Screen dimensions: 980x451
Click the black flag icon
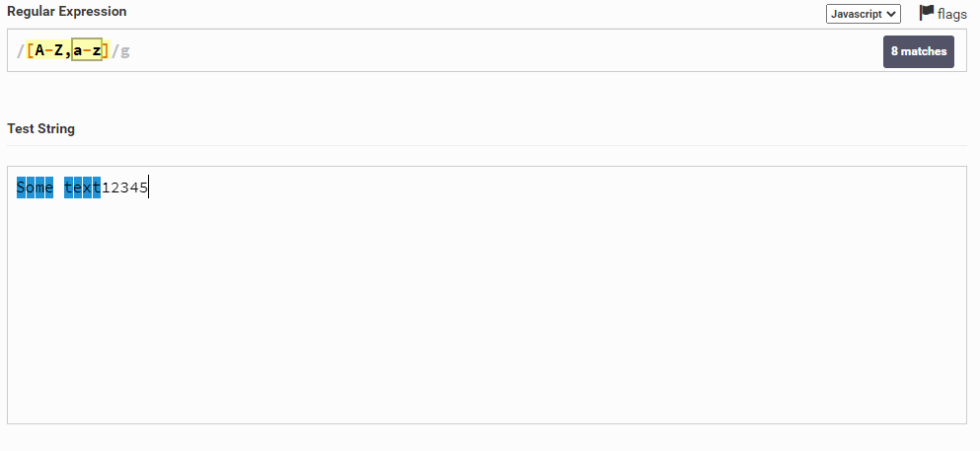tap(926, 13)
